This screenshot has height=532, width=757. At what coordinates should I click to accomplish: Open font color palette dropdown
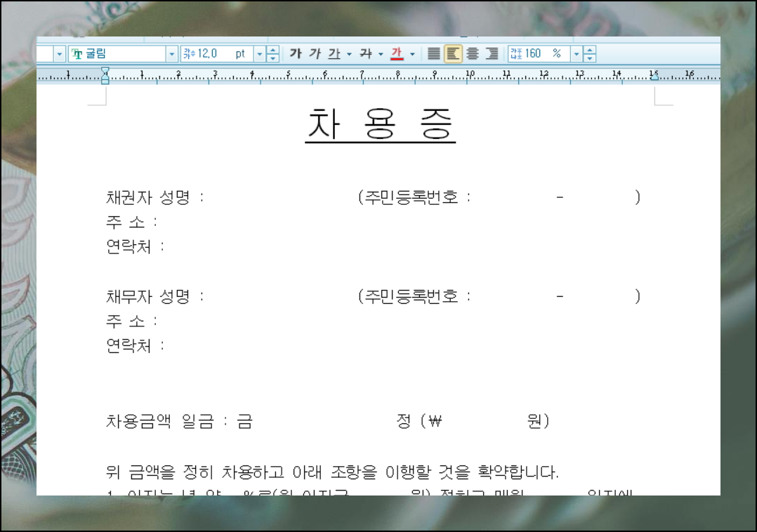(x=412, y=54)
